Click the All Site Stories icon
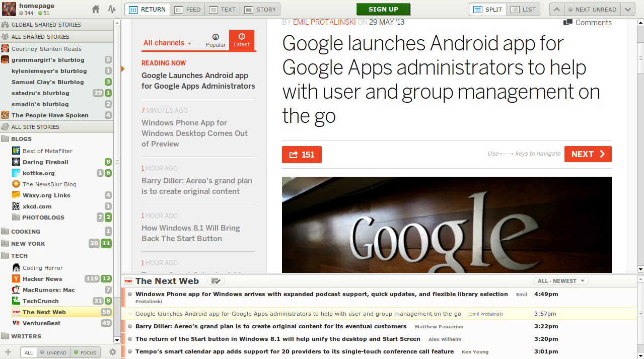644x359 pixels. [6, 127]
